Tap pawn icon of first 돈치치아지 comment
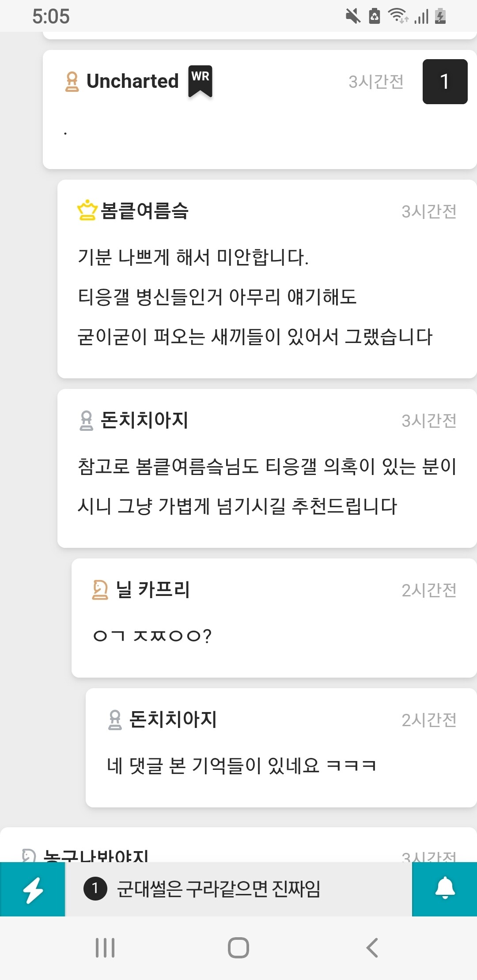The image size is (477, 980). click(x=87, y=420)
